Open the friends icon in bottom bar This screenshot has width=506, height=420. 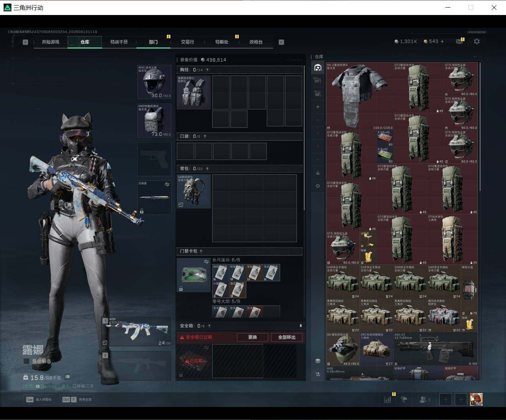[x=425, y=399]
